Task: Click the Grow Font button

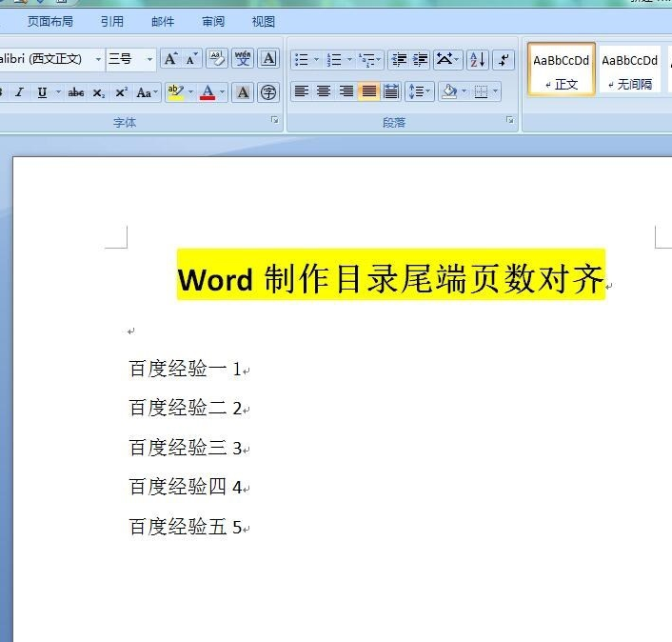Action: pos(170,59)
